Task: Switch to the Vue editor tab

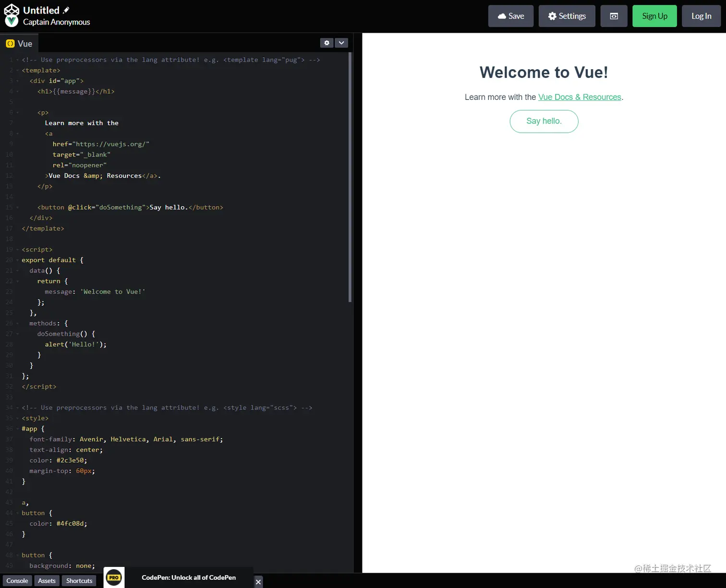Action: [x=19, y=44]
